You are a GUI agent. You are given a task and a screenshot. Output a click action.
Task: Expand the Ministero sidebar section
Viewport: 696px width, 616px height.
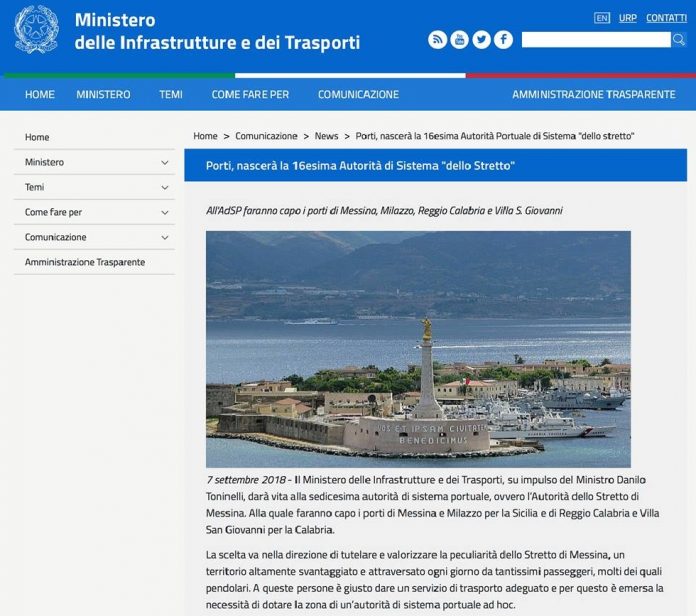click(x=165, y=162)
